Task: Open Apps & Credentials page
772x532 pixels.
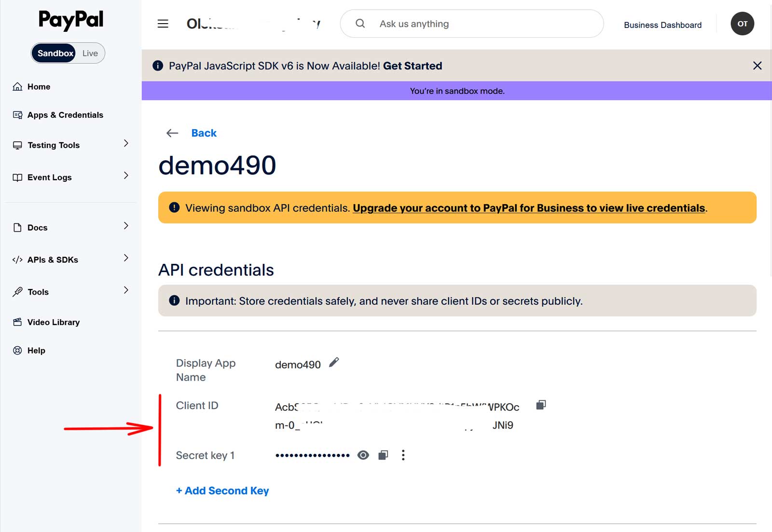Action: 65,115
